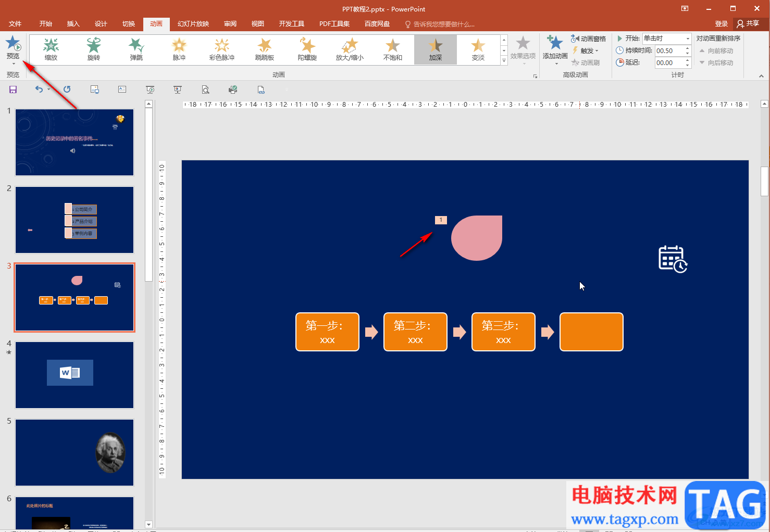Apply the 缩放 zoom animation effect
This screenshot has width=770, height=532.
[x=51, y=49]
